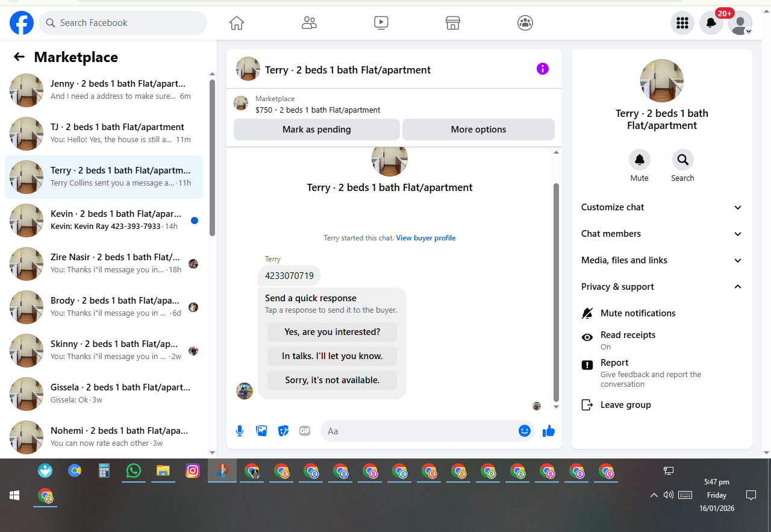
Task: Click the purple conversation info icon
Action: click(543, 69)
